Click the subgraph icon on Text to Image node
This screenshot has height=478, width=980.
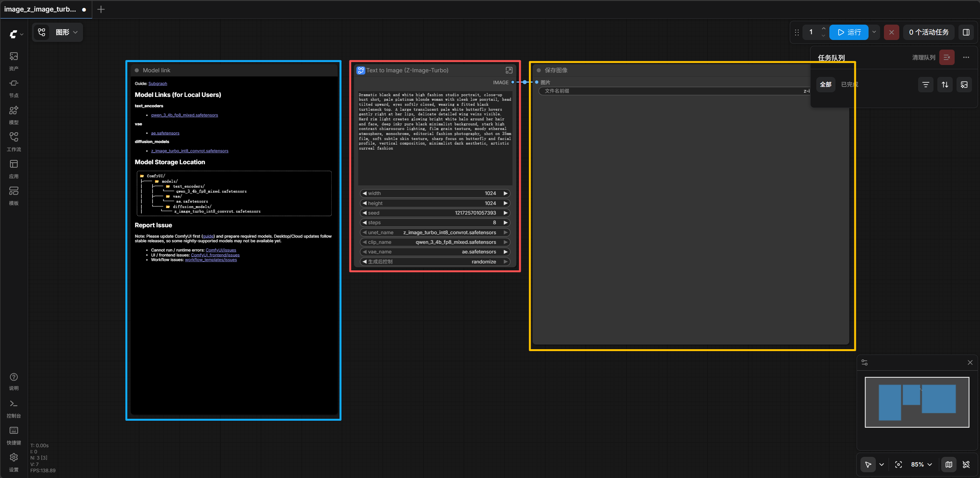click(x=360, y=70)
